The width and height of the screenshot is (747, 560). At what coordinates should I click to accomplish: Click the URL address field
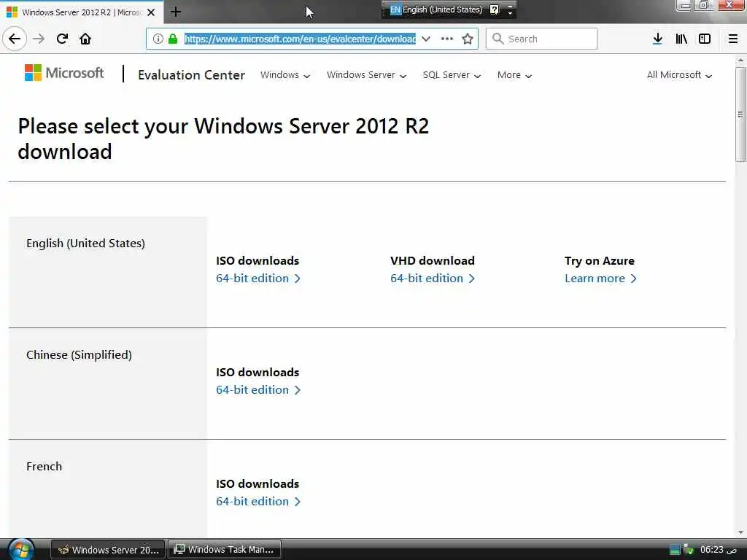click(300, 39)
